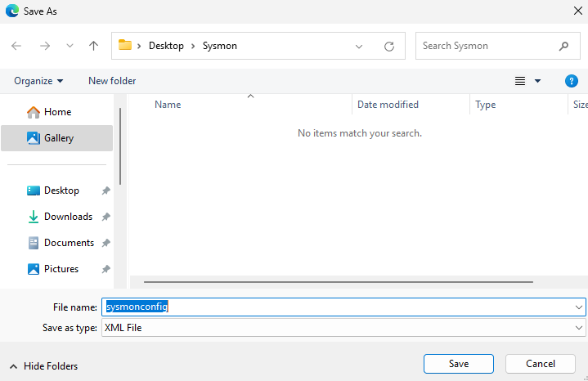Open Recent locations dropdown arrow

(70, 47)
